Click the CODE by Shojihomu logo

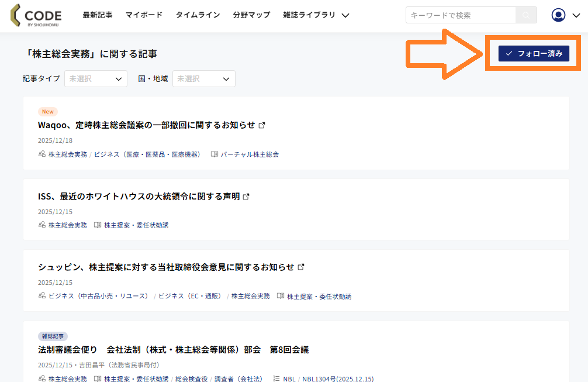pos(36,15)
